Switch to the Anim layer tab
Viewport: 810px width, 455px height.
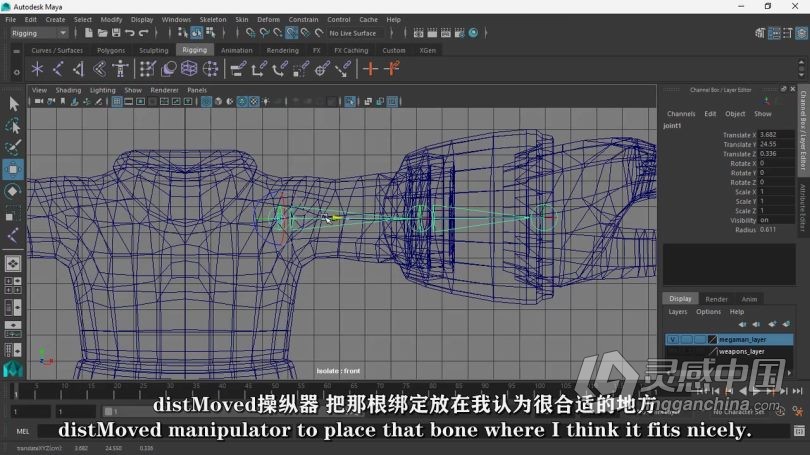(x=749, y=299)
